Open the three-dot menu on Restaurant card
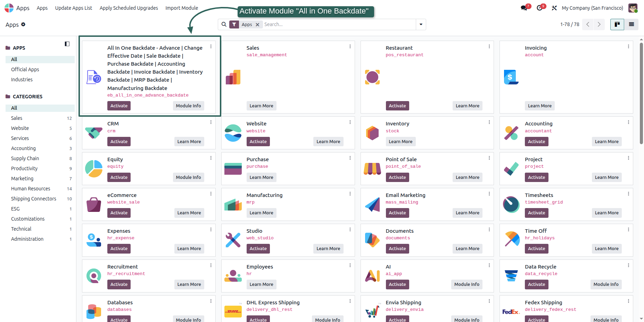 489,47
